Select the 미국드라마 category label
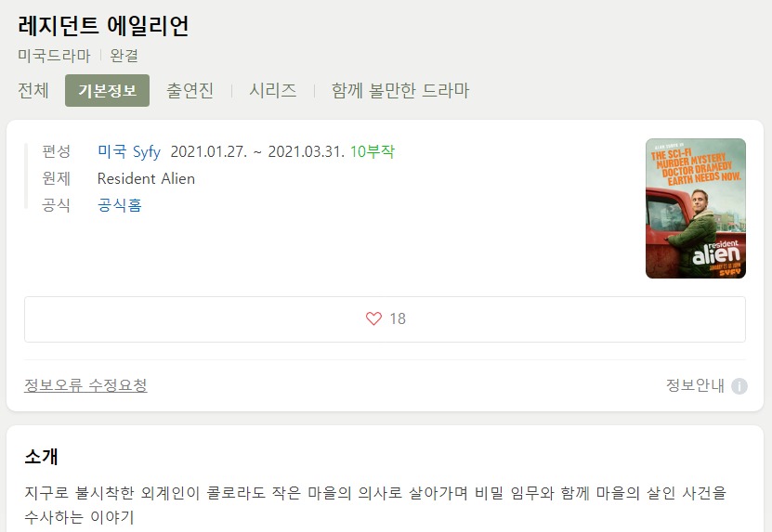Screen dimensions: 772x532 (54, 56)
